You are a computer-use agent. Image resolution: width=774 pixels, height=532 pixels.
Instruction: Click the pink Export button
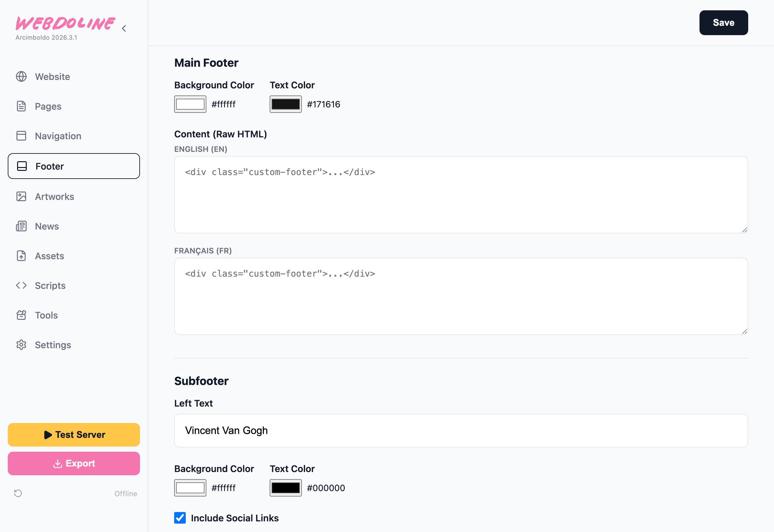74,464
